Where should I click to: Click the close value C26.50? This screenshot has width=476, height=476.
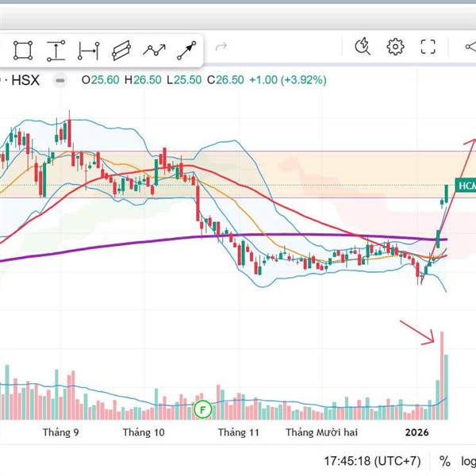[225, 80]
